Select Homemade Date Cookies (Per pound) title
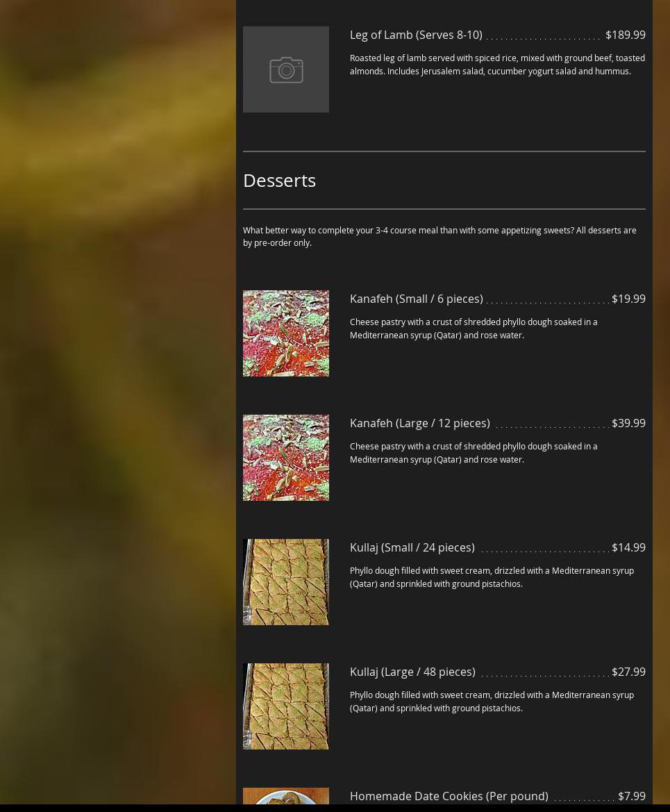The width and height of the screenshot is (670, 812). click(x=449, y=796)
